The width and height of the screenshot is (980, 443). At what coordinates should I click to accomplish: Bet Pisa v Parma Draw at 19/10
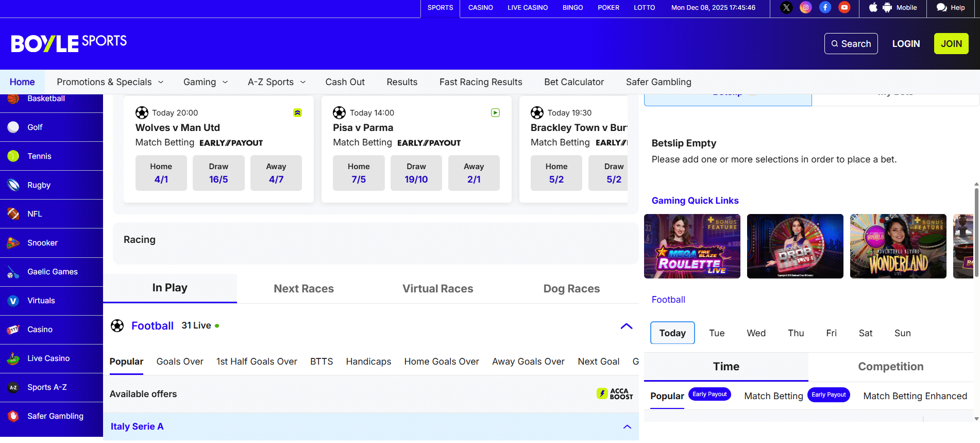[416, 173]
